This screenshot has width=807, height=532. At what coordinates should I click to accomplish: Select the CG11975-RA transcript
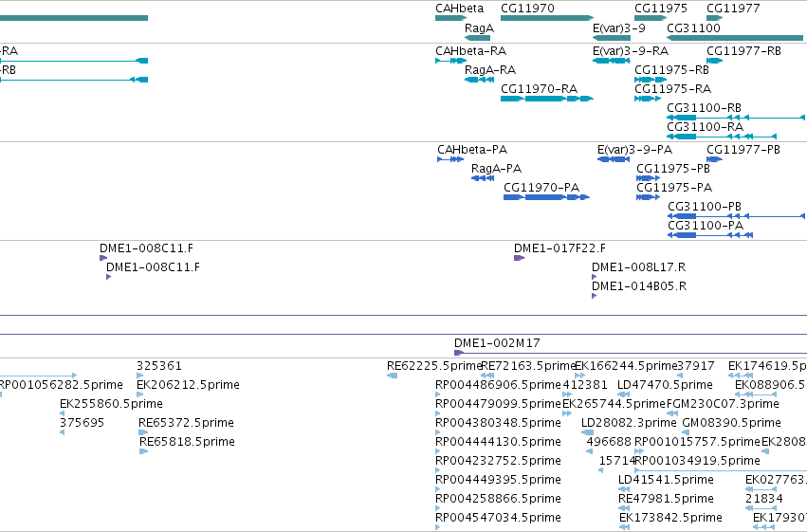(648, 99)
